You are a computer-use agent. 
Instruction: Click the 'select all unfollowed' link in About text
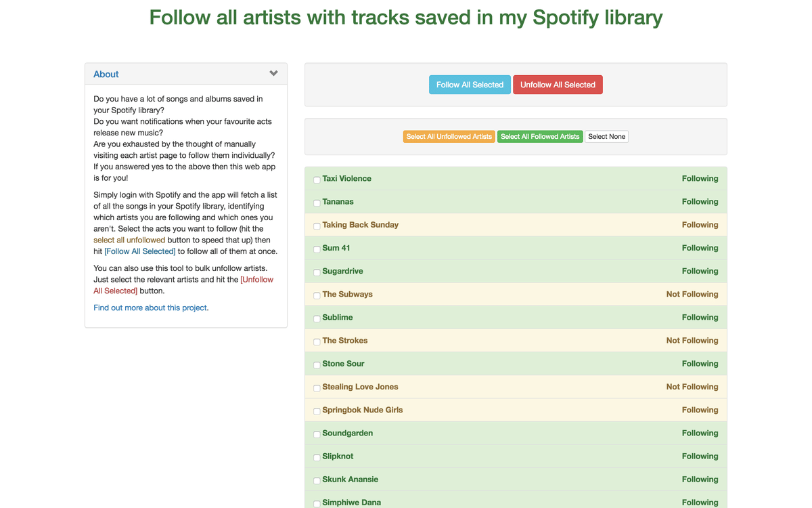[x=129, y=240]
